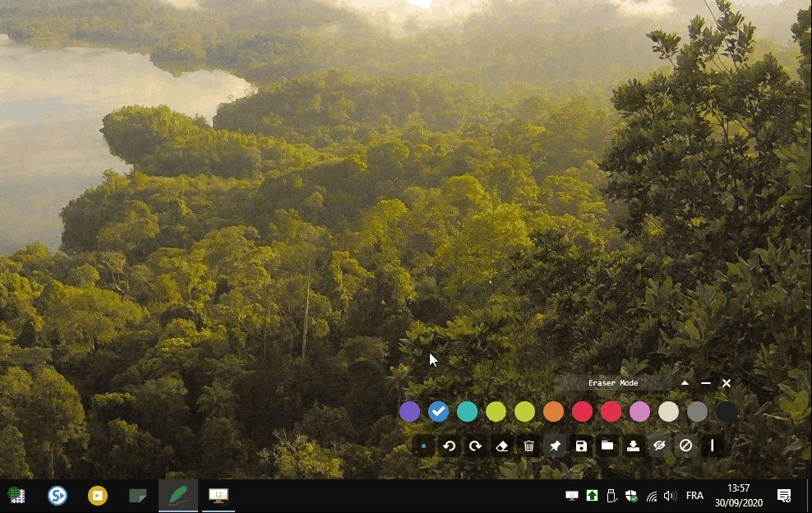This screenshot has height=513, width=812.
Task: Open the dark green sticky note taskbar app
Action: click(x=138, y=496)
